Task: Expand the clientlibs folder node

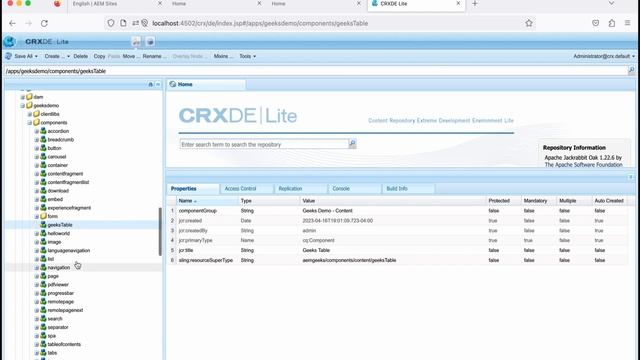Action: click(30, 114)
